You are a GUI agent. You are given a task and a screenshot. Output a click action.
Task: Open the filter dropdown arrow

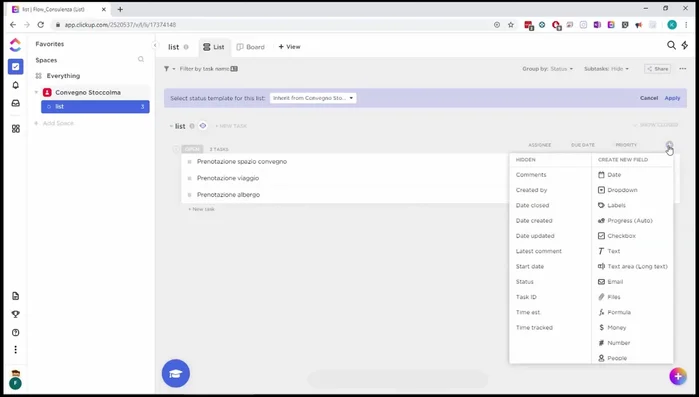(x=174, y=69)
